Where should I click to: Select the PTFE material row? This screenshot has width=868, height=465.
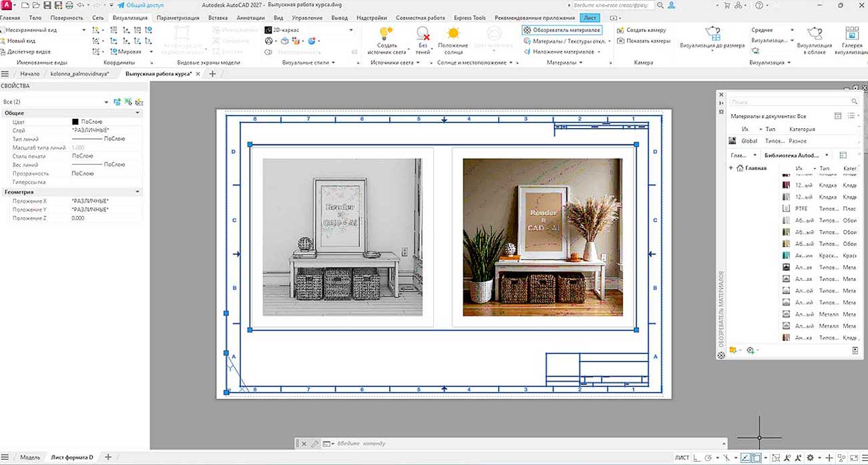pos(820,209)
